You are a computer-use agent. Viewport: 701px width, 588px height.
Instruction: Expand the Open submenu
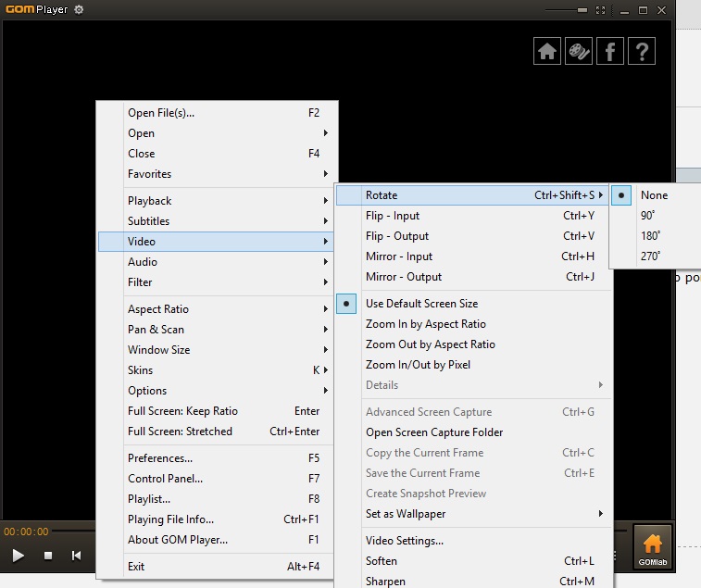[x=216, y=133]
